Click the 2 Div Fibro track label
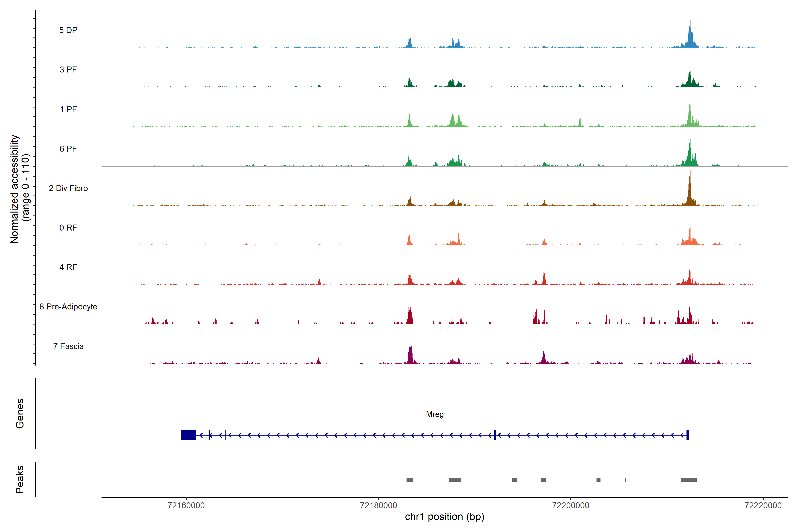 (x=68, y=188)
